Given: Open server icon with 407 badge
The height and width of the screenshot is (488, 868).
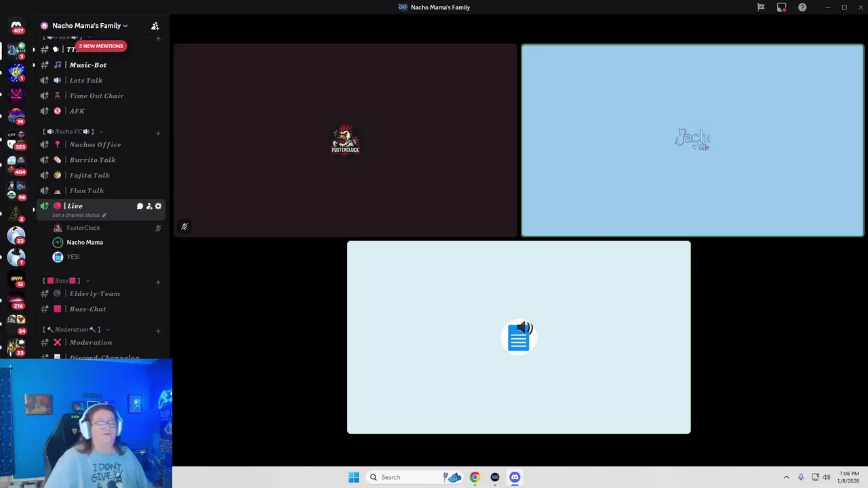Looking at the screenshot, I should (16, 26).
